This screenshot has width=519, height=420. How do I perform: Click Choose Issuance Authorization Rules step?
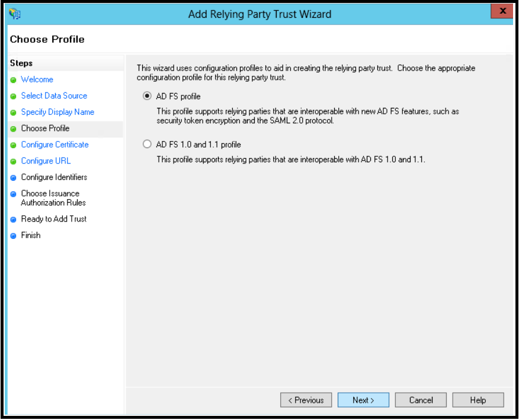click(x=53, y=198)
